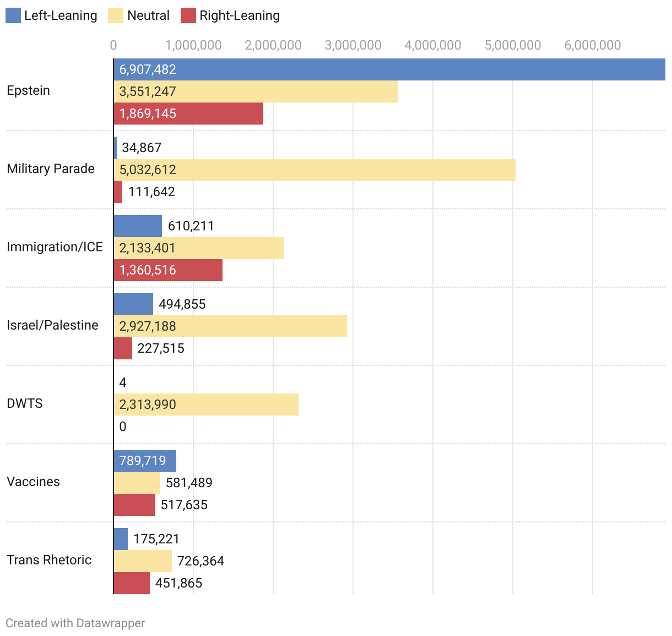
Task: Select the Military Parade Neutral bar 5,032,612
Action: coord(315,170)
